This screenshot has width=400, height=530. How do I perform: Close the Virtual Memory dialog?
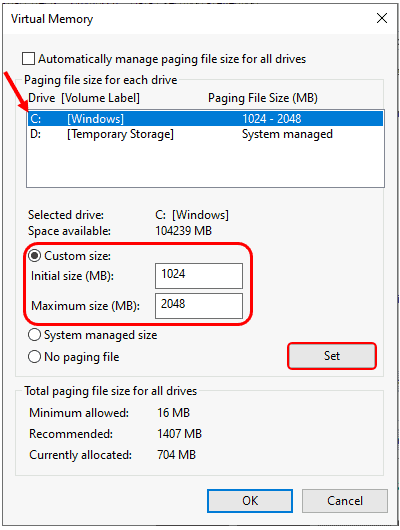point(382,18)
